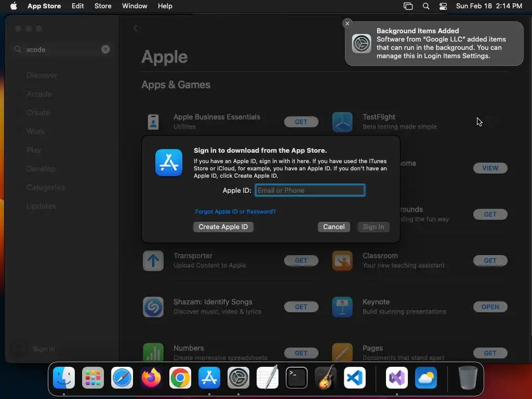Click the Stage Manager menu bar icon
Viewport: 532px width, 399px height.
click(408, 6)
